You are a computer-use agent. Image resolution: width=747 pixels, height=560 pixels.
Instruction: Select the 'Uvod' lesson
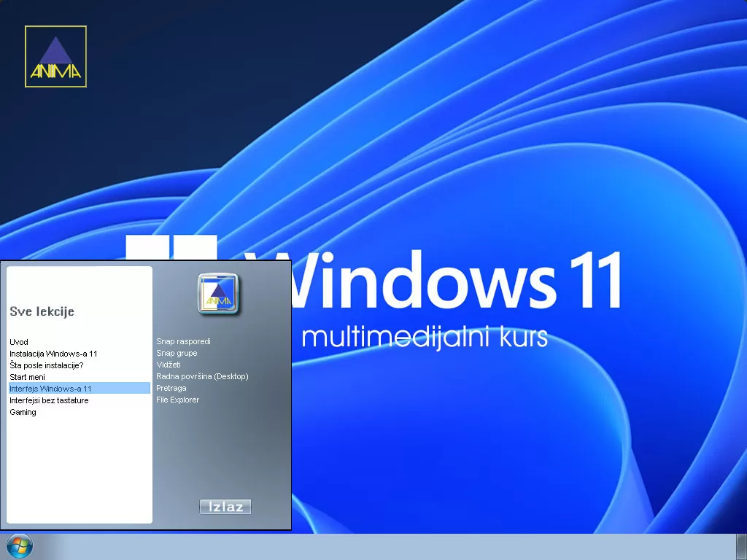18,342
